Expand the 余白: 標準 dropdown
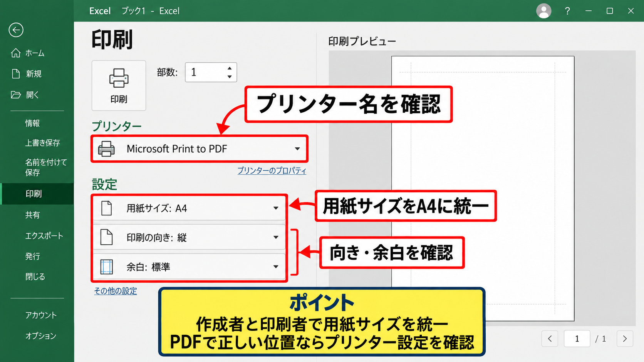644x362 pixels. point(190,267)
